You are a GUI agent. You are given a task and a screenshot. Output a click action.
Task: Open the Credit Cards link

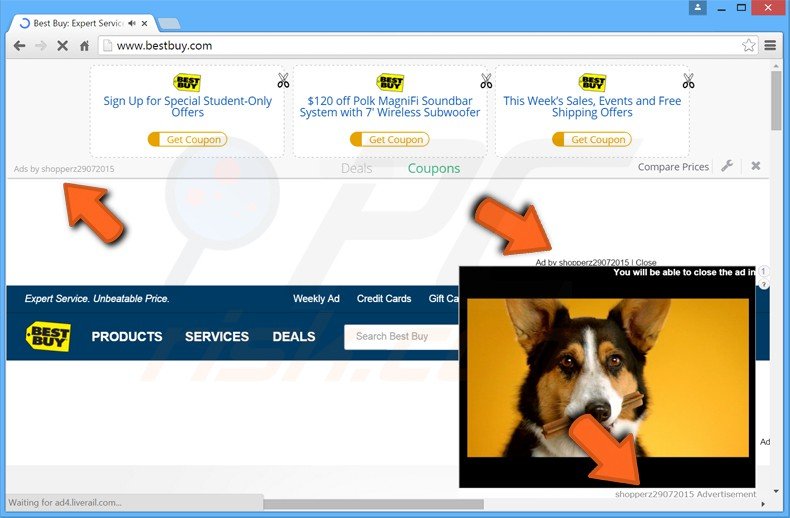click(x=384, y=298)
